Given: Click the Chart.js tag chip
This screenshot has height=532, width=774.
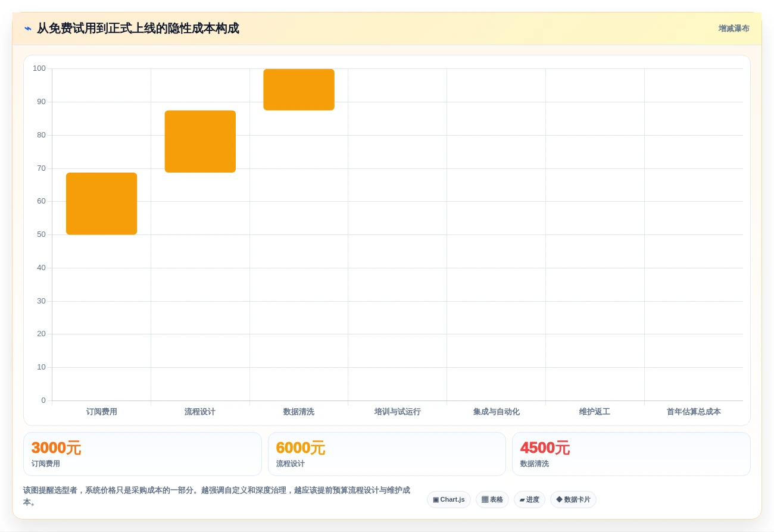Looking at the screenshot, I should [x=449, y=500].
